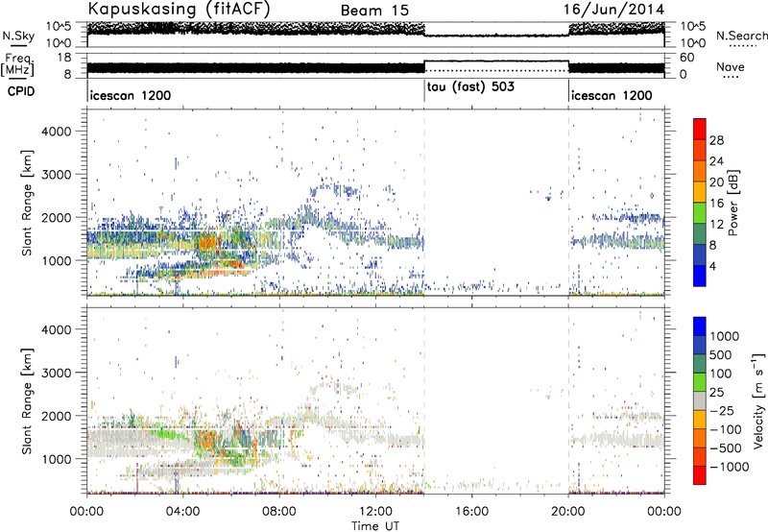Click the red bottom segment of velocity colorbar
Image resolution: width=768 pixels, height=532 pixels.
[700, 475]
